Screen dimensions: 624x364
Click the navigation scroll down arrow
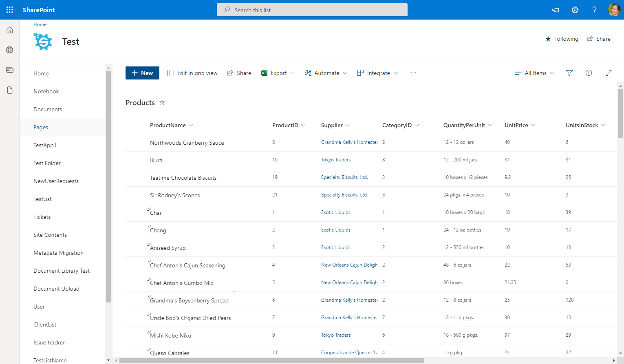pos(108,360)
